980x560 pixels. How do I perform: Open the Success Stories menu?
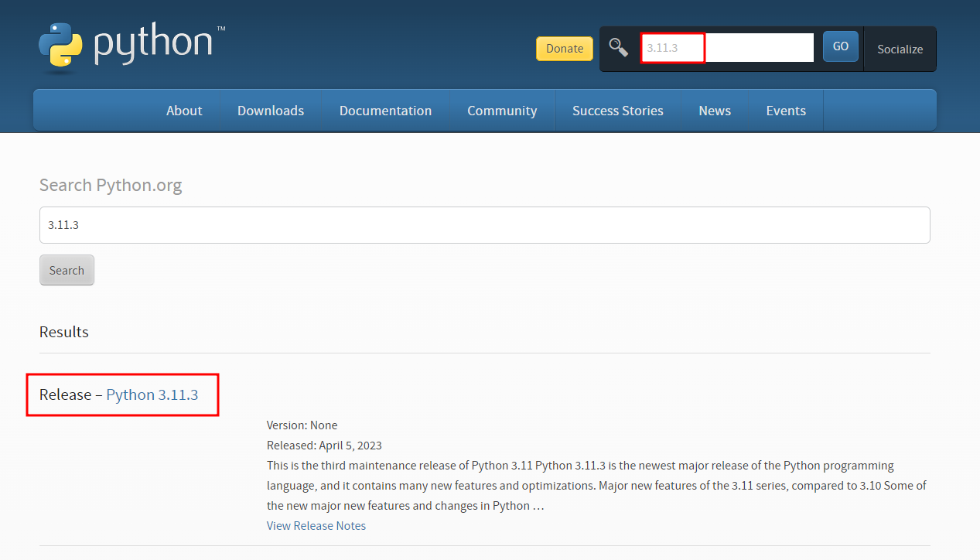point(618,111)
